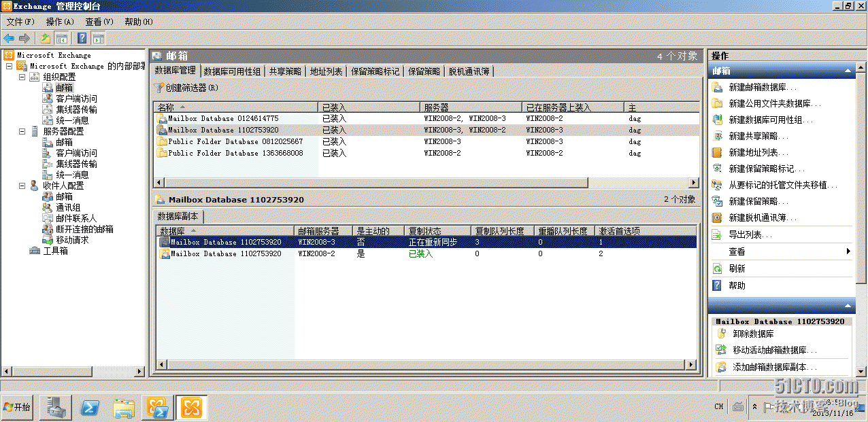
Task: Collapse the 组织配置 tree node
Action: 22,77
